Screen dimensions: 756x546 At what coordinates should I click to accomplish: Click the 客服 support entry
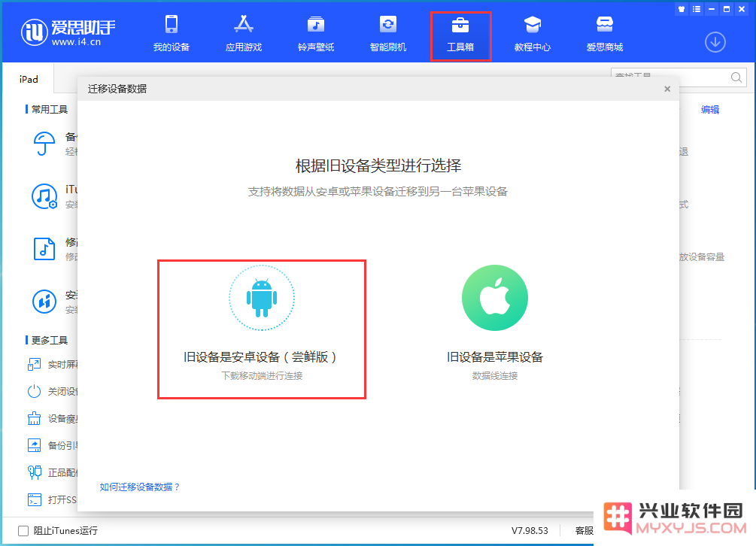pos(584,530)
